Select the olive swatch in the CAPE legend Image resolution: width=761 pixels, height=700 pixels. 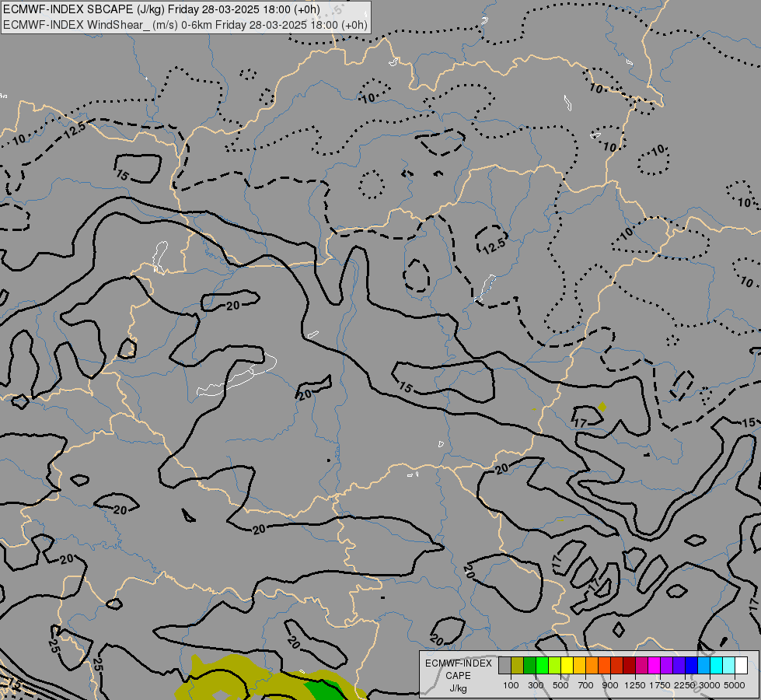(x=518, y=666)
